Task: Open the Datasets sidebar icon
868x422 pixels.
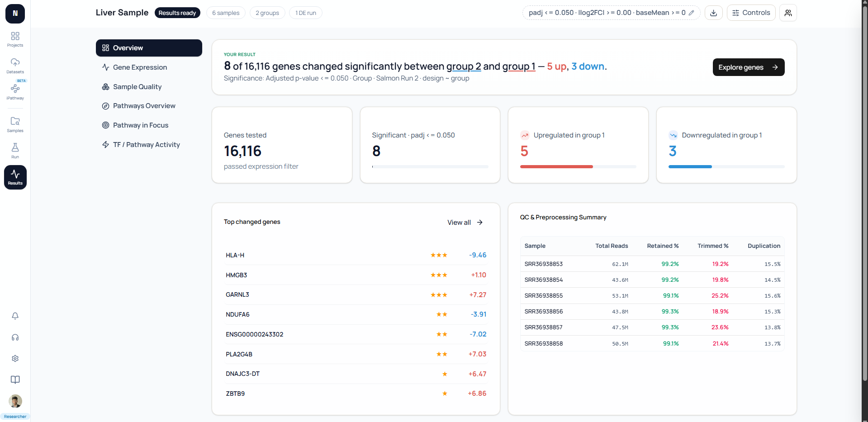Action: [x=15, y=66]
